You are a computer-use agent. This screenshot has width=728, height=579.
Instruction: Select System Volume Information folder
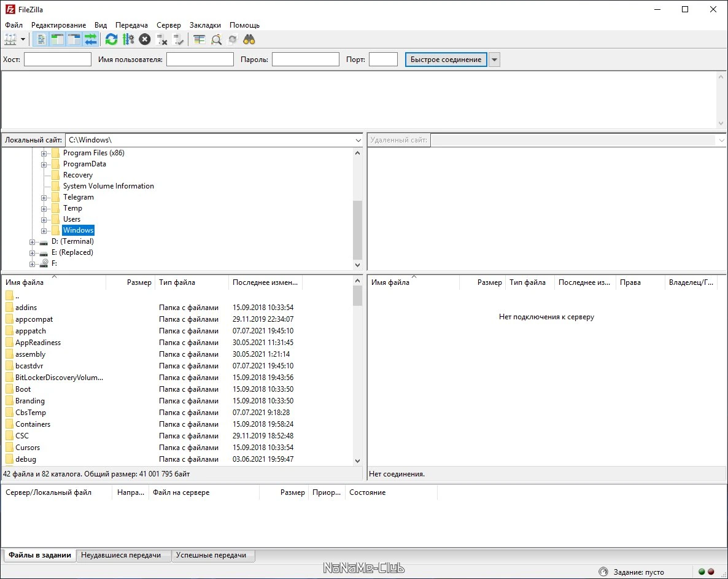(x=108, y=186)
